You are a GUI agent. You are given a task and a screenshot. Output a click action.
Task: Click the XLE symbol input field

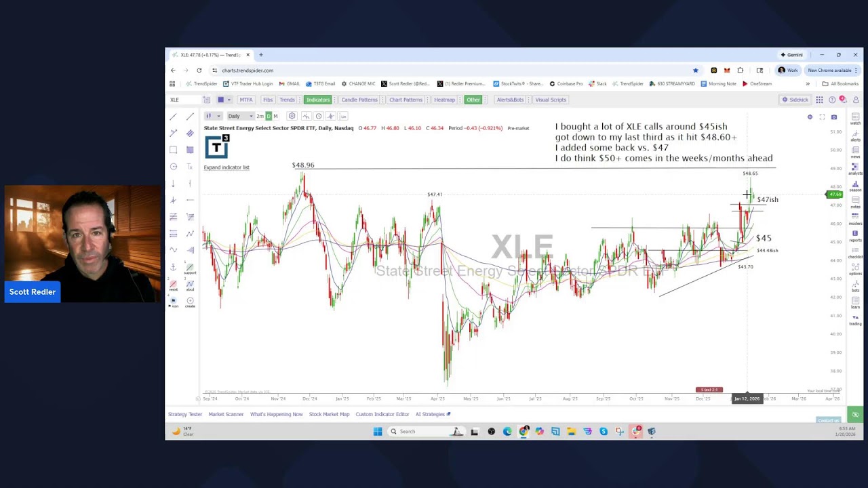(x=184, y=100)
